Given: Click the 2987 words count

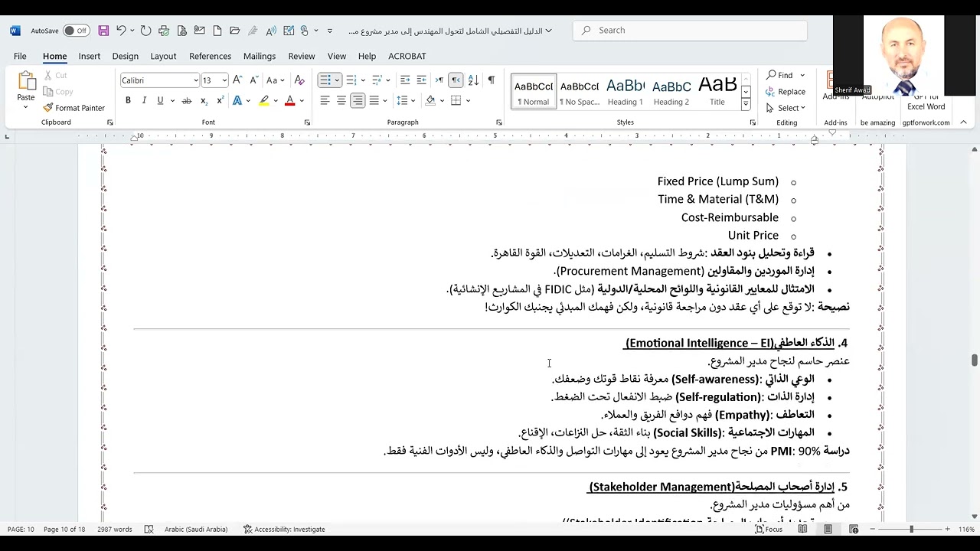Looking at the screenshot, I should [x=115, y=530].
